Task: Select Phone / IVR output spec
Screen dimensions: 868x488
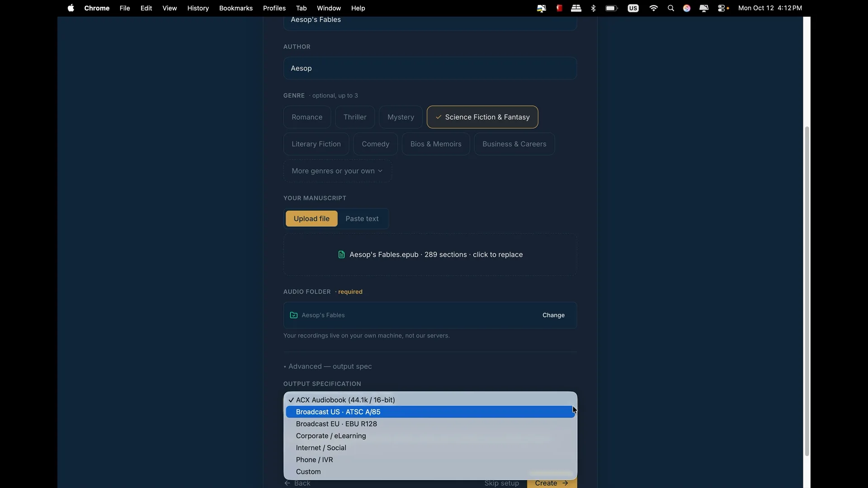Action: point(430,460)
